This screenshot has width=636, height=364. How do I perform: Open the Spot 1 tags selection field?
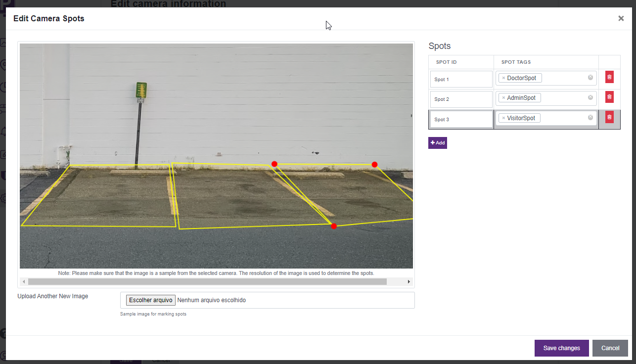[564, 78]
